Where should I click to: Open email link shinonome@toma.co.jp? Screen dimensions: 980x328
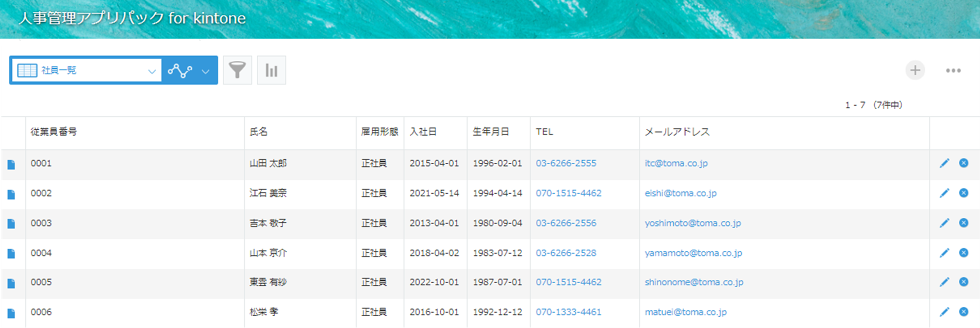click(x=694, y=282)
